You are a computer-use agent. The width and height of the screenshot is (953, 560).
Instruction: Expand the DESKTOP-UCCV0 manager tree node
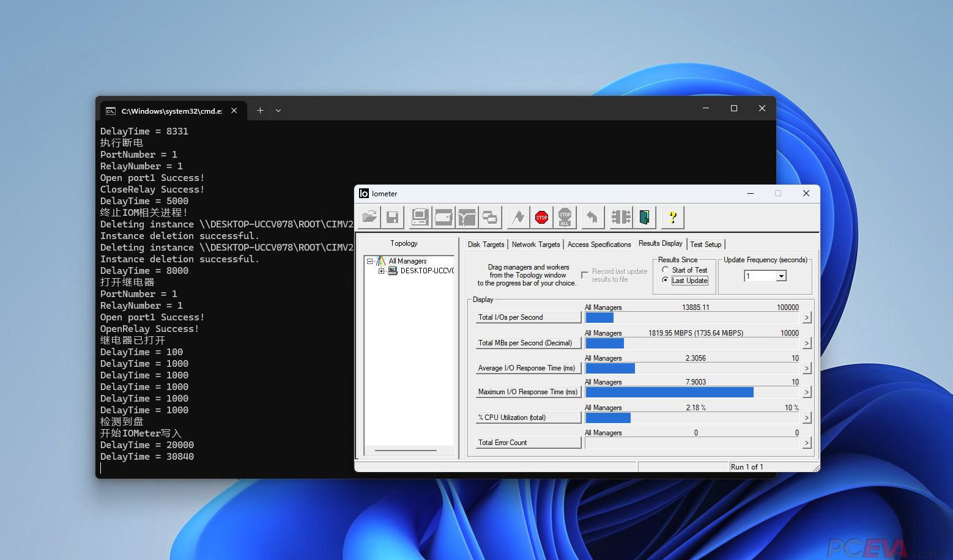(381, 271)
